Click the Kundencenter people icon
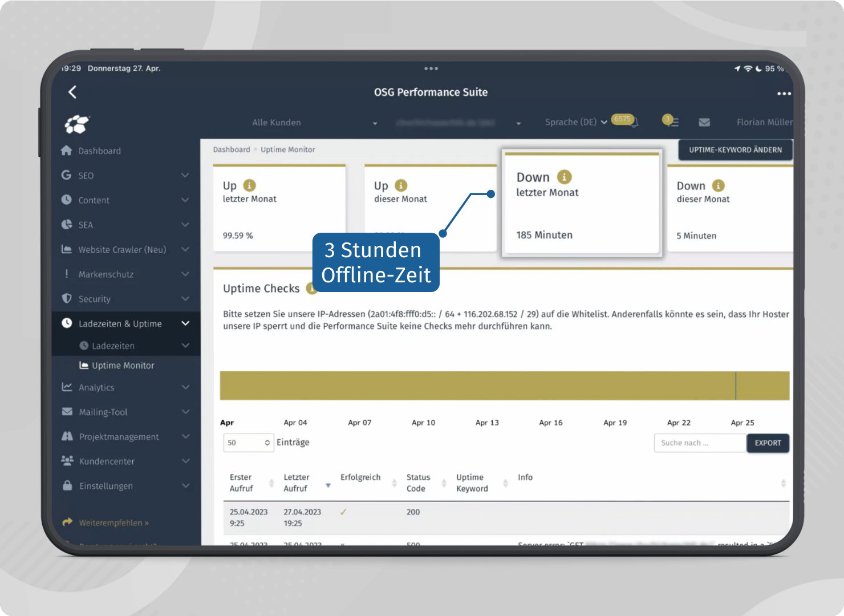The width and height of the screenshot is (844, 616). point(67,460)
